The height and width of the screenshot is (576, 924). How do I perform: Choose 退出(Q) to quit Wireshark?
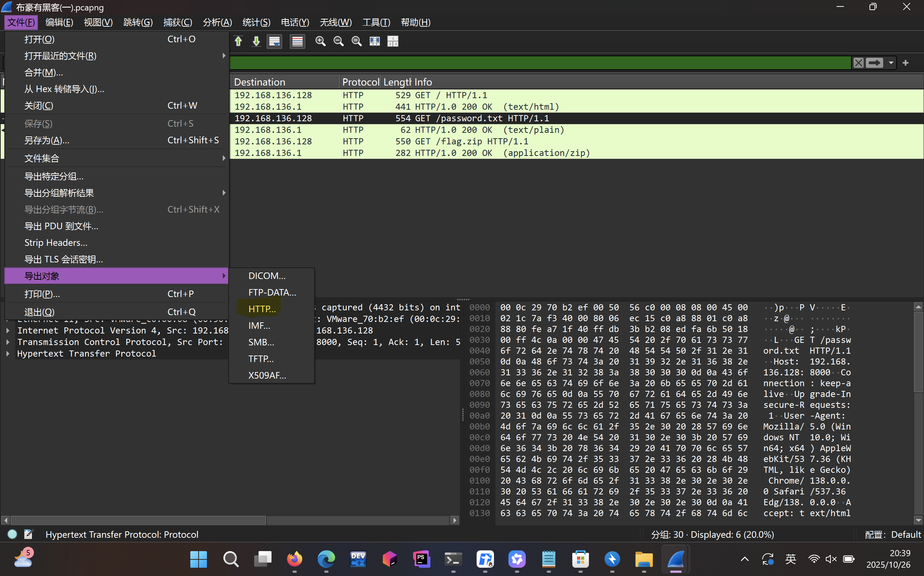pyautogui.click(x=117, y=311)
